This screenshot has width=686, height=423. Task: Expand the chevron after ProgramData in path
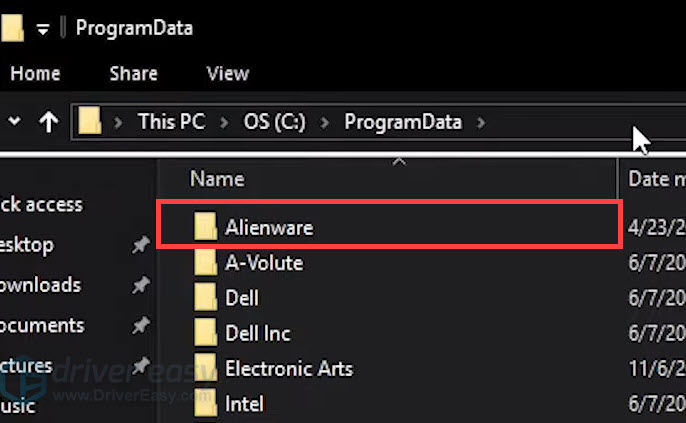(481, 122)
